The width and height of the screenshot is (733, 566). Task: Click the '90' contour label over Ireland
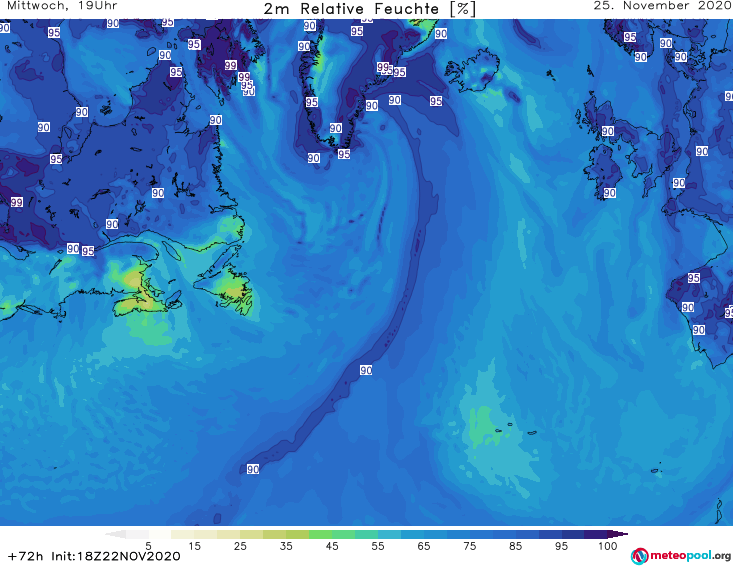coord(609,193)
